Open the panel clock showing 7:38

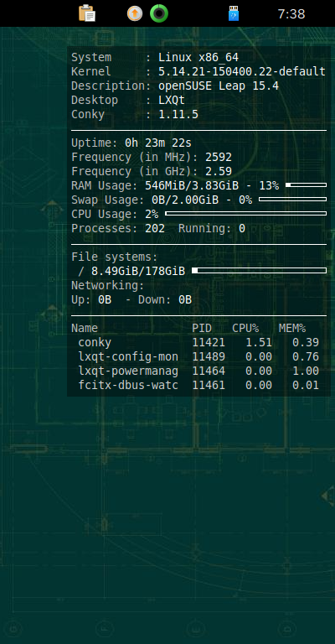tap(291, 14)
